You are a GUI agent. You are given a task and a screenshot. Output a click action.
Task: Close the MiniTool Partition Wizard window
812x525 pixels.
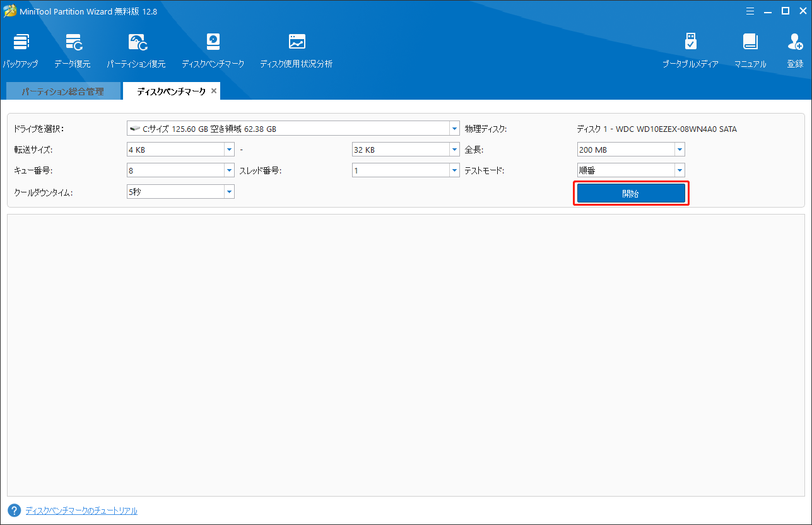pos(802,11)
